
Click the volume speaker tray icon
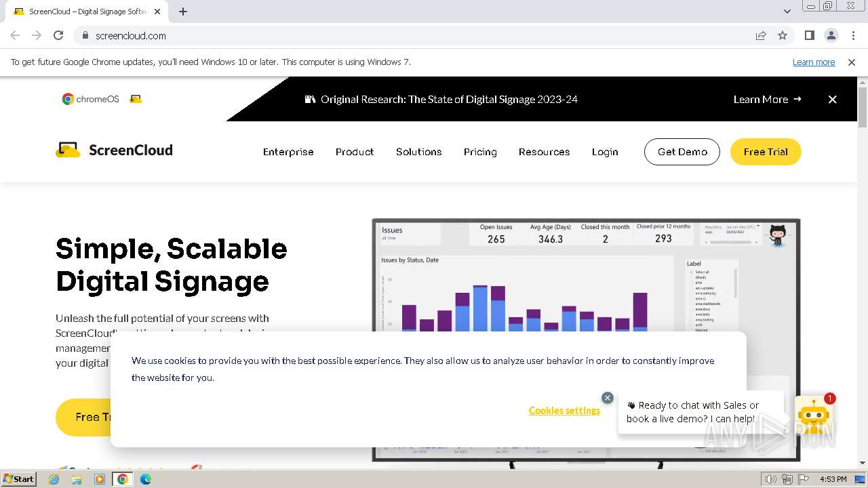pos(771,479)
